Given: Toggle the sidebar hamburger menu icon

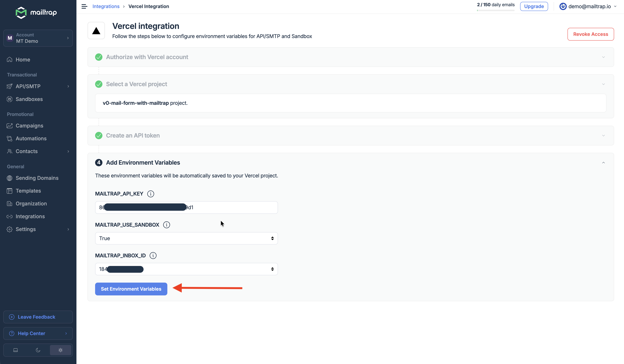Looking at the screenshot, I should (x=84, y=6).
